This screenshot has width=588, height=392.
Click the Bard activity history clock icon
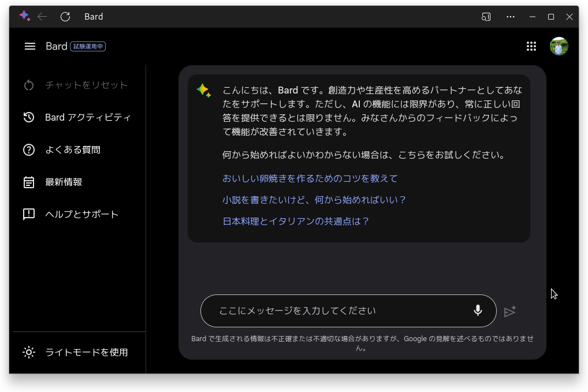(x=29, y=117)
